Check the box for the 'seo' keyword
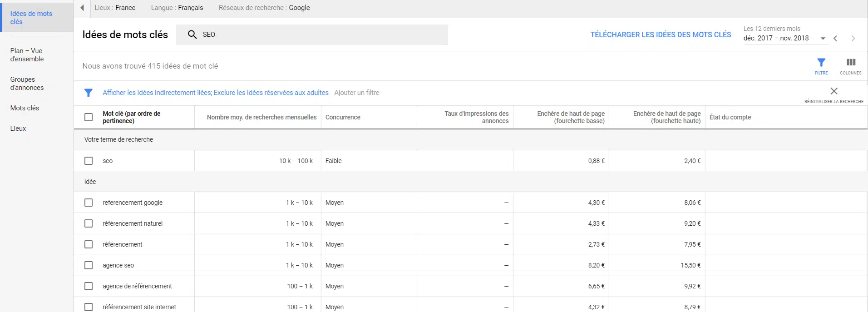868x312 pixels. click(x=89, y=161)
